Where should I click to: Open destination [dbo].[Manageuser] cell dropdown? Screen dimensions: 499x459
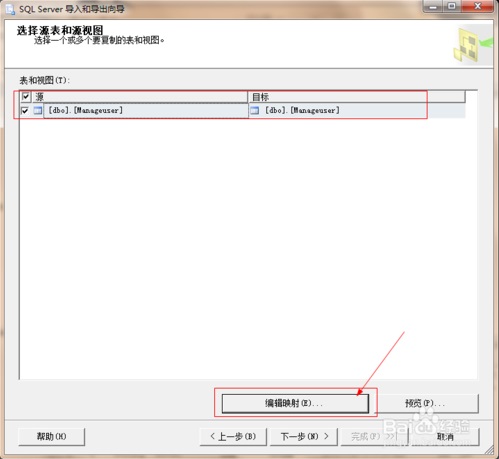(357, 110)
